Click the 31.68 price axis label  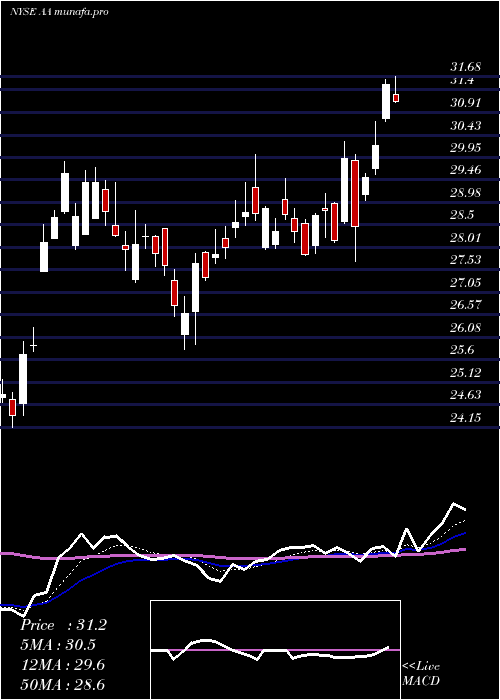point(465,67)
